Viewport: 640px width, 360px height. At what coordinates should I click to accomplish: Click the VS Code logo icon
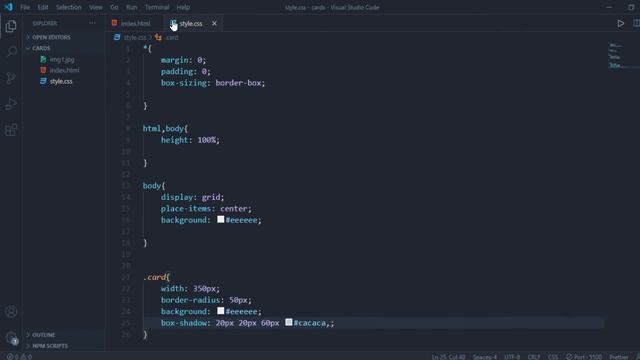coord(9,7)
